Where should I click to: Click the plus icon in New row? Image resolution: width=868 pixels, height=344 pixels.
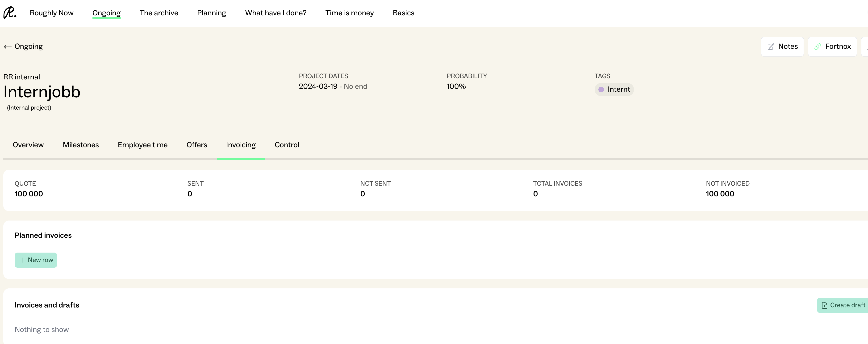click(22, 260)
